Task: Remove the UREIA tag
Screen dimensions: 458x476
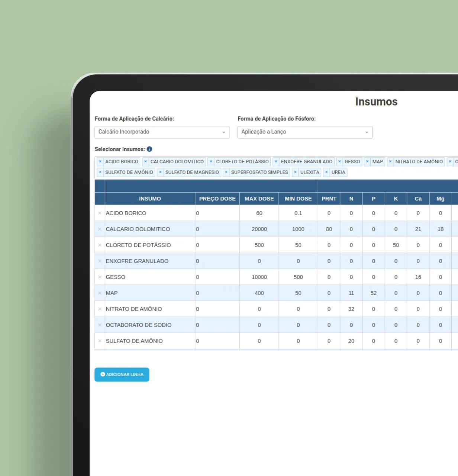Action: coord(326,172)
